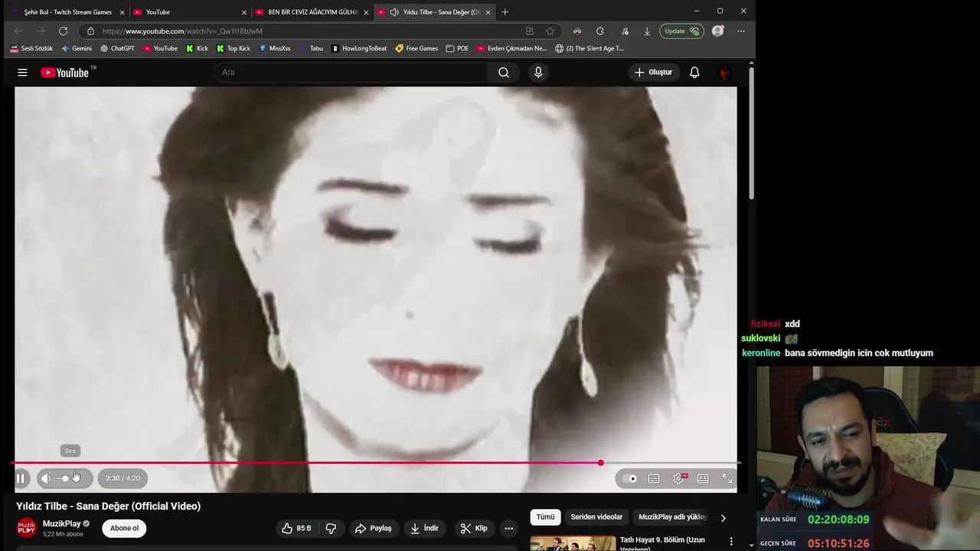The image size is (980, 551).
Task: Expand the POE bookmarks folder
Action: [x=457, y=48]
